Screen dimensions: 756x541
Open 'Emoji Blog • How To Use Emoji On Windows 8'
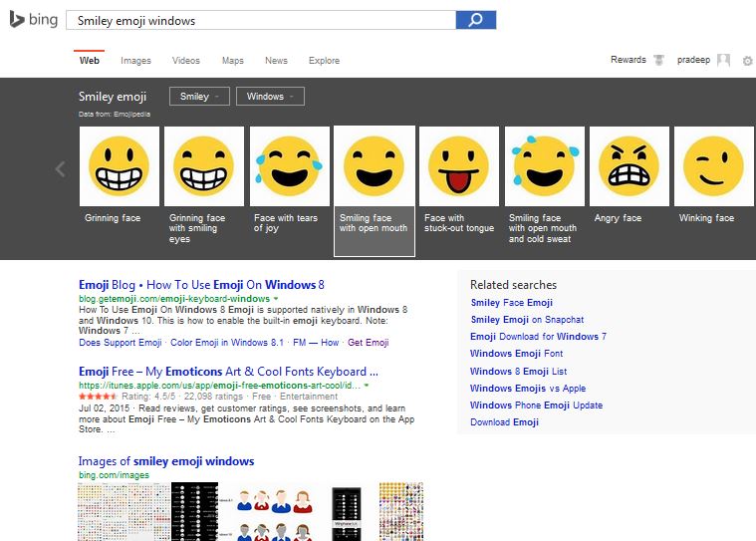tap(201, 285)
